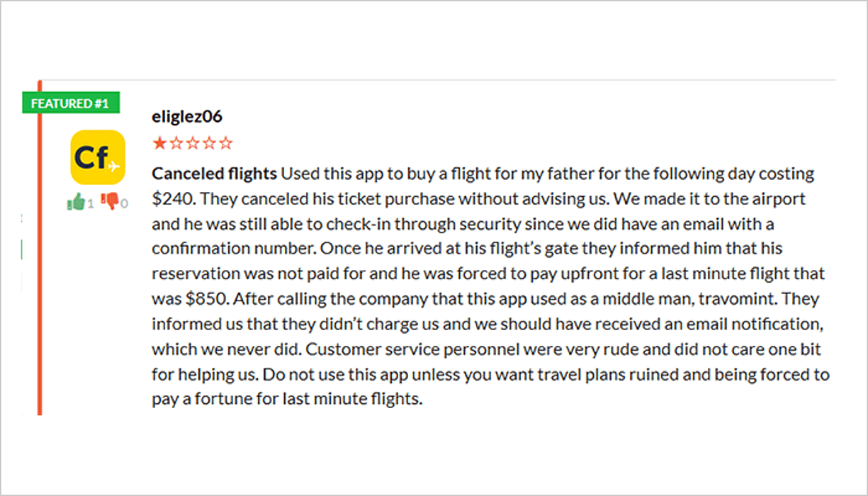Select the third outlined rating star
868x496 pixels.
pos(192,143)
